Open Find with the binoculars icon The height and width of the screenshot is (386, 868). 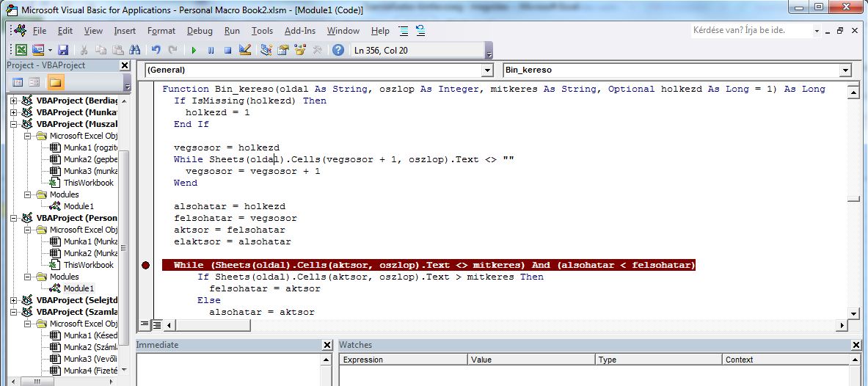(134, 50)
